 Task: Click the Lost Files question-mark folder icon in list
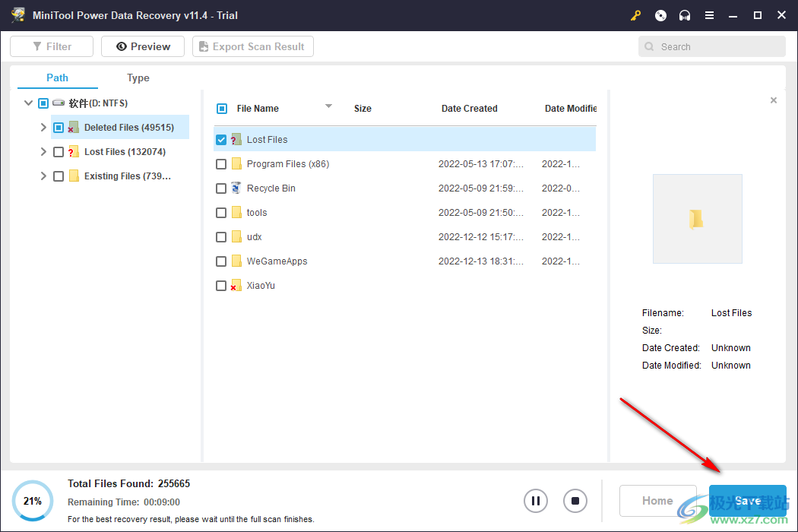(x=236, y=140)
